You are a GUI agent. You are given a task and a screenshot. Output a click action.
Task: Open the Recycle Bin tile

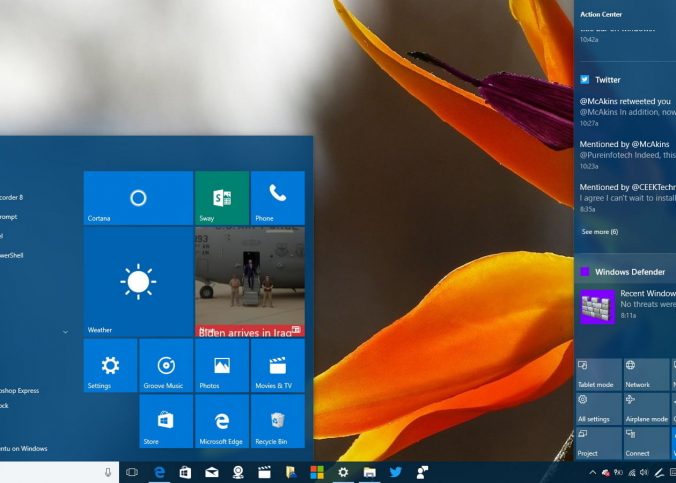[x=277, y=421]
